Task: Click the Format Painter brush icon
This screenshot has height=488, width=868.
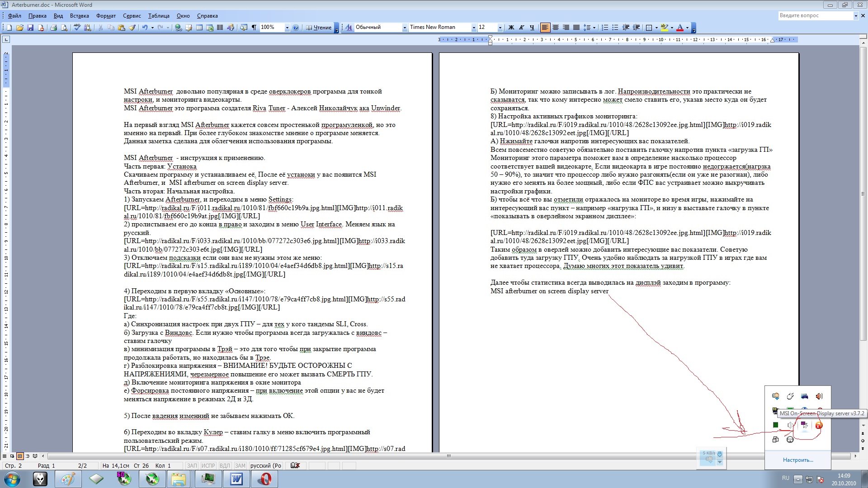Action: (132, 28)
